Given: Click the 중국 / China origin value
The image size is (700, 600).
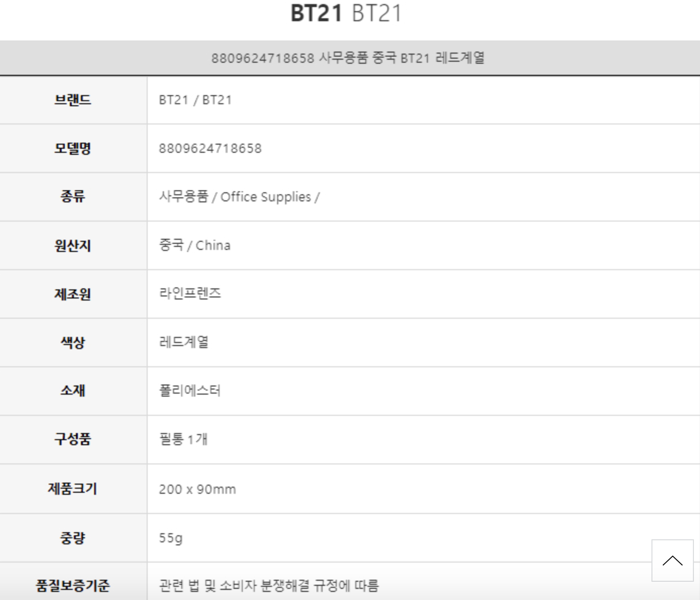Looking at the screenshot, I should [195, 245].
